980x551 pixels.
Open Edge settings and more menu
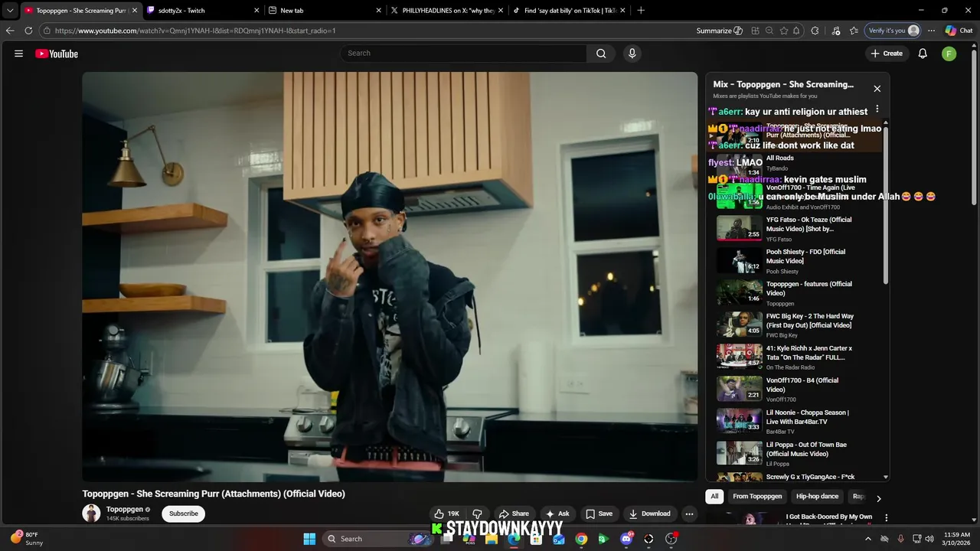click(931, 31)
